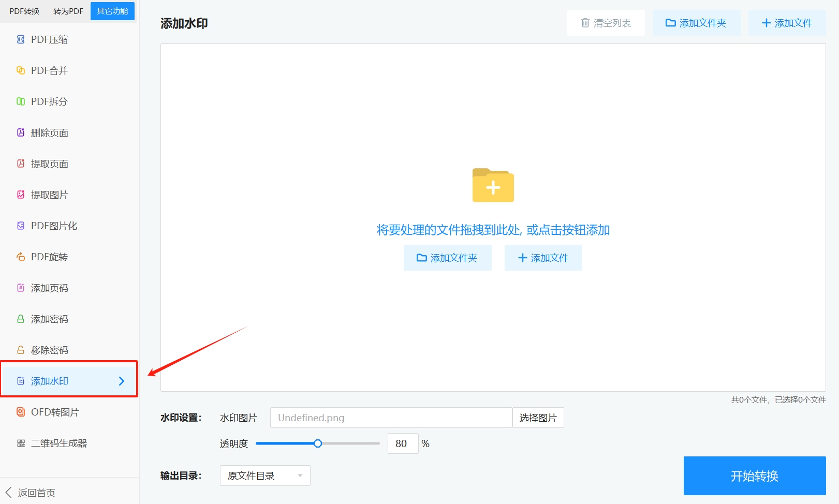Click the back arrow beside 返回首页
This screenshot has height=504, width=839.
(8, 493)
